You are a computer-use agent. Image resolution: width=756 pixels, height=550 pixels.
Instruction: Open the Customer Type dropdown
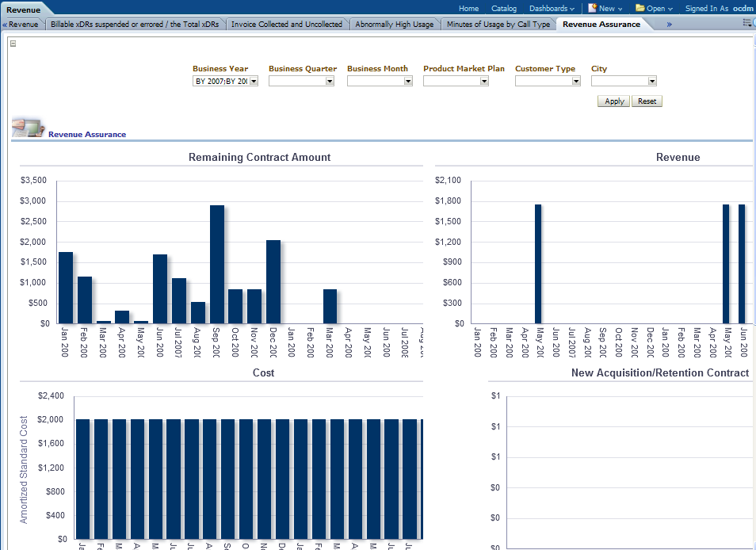[576, 81]
